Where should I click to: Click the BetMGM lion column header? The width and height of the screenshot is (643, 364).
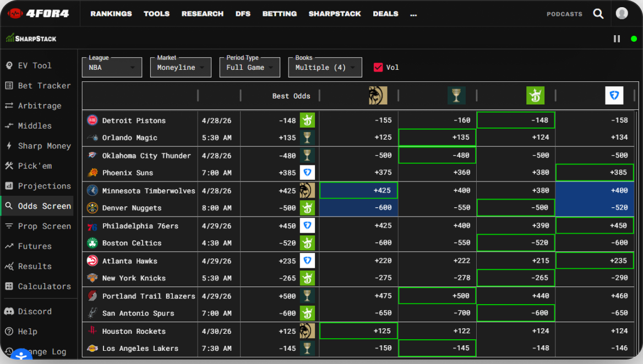click(378, 96)
